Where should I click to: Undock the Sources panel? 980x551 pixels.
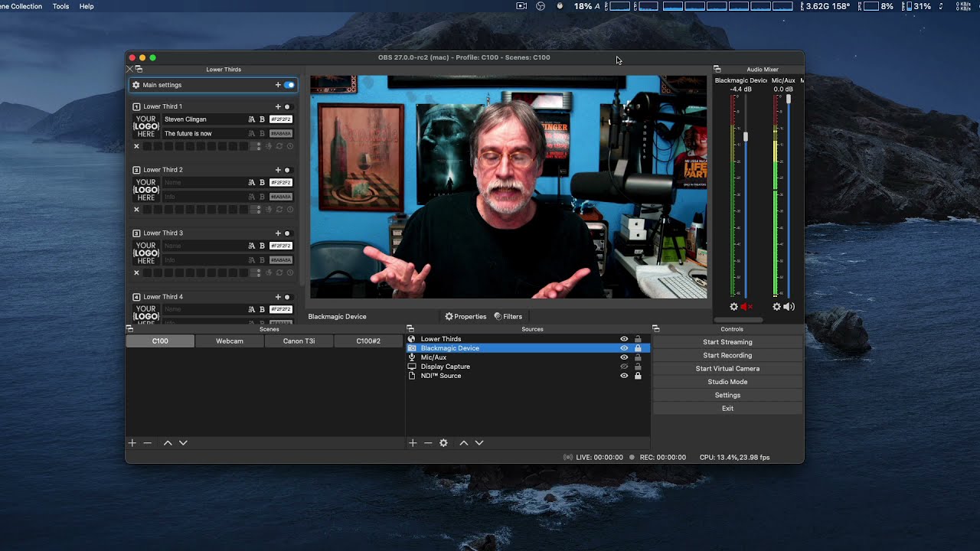tap(410, 329)
